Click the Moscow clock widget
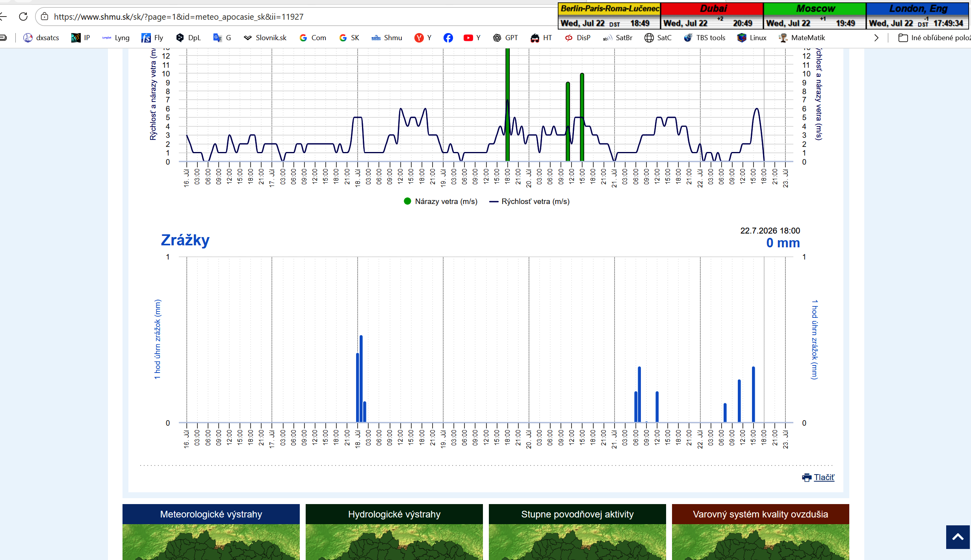971x560 pixels. pos(815,16)
